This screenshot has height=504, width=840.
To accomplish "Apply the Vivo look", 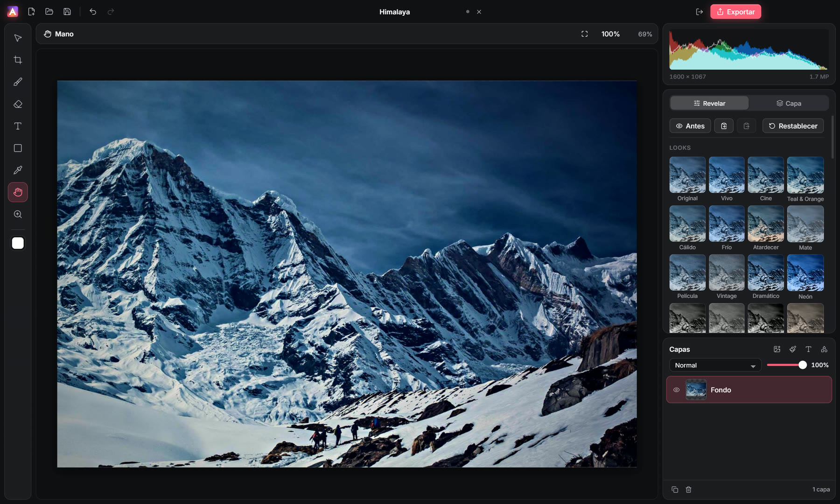I will tap(727, 180).
